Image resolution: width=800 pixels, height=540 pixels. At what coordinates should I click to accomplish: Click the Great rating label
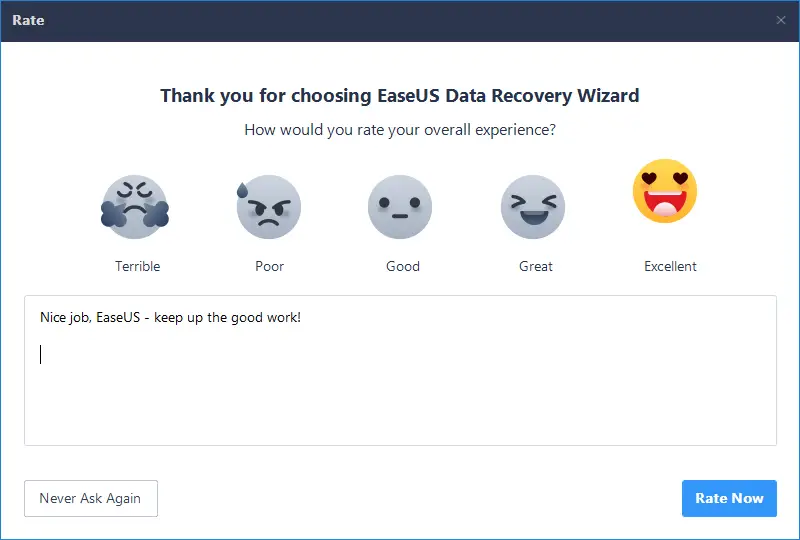click(x=536, y=266)
